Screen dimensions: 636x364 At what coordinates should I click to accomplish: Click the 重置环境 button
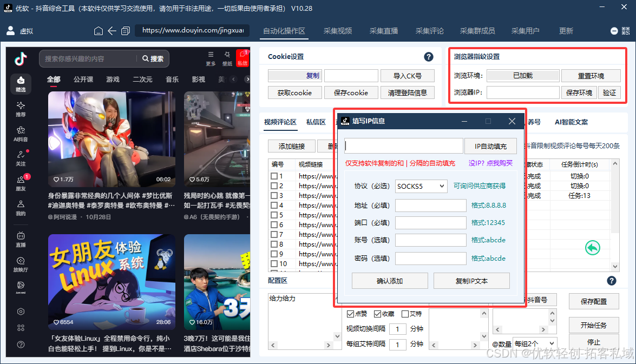point(591,76)
